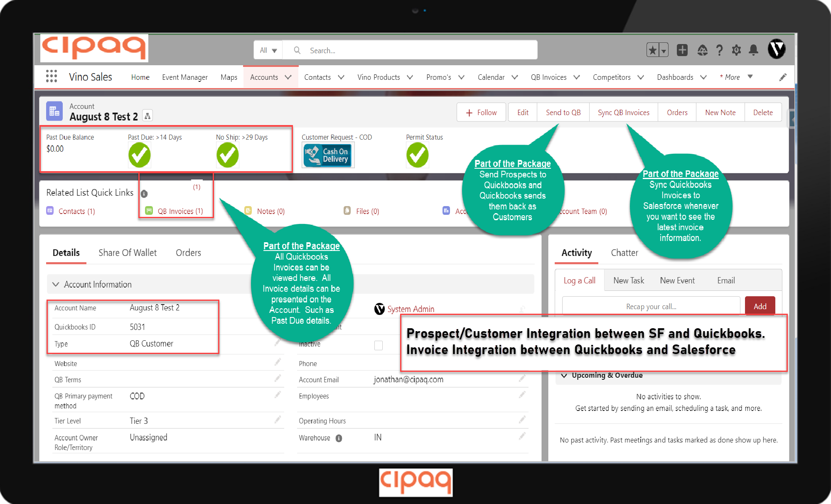The width and height of the screenshot is (831, 504).
Task: Click the notifications bell icon
Action: click(753, 50)
